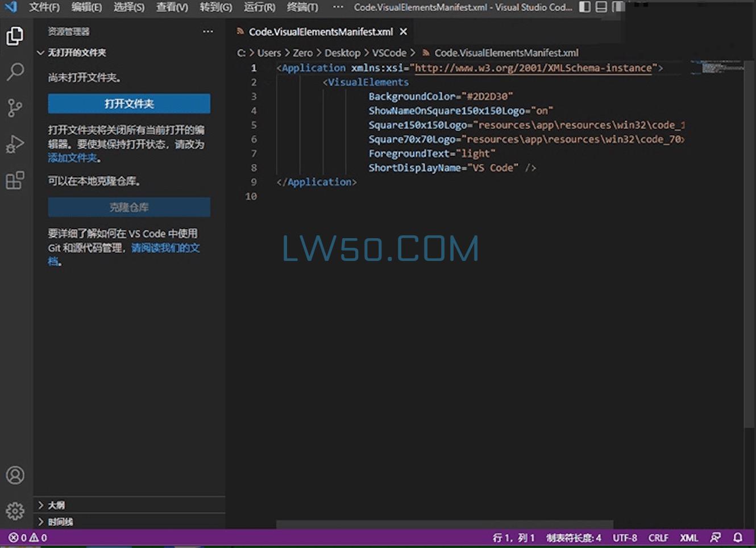Open the Explorer view in activity bar
The height and width of the screenshot is (548, 756).
(x=15, y=36)
